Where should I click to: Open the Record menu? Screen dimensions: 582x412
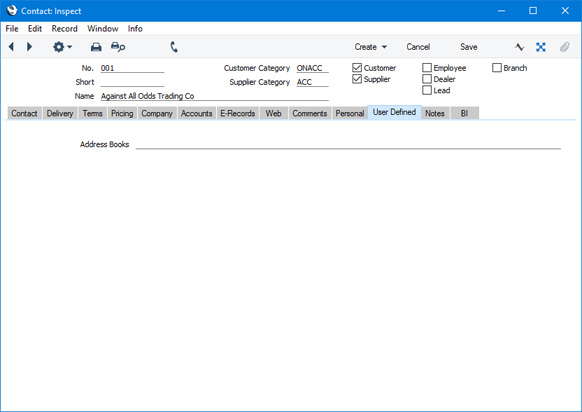65,29
